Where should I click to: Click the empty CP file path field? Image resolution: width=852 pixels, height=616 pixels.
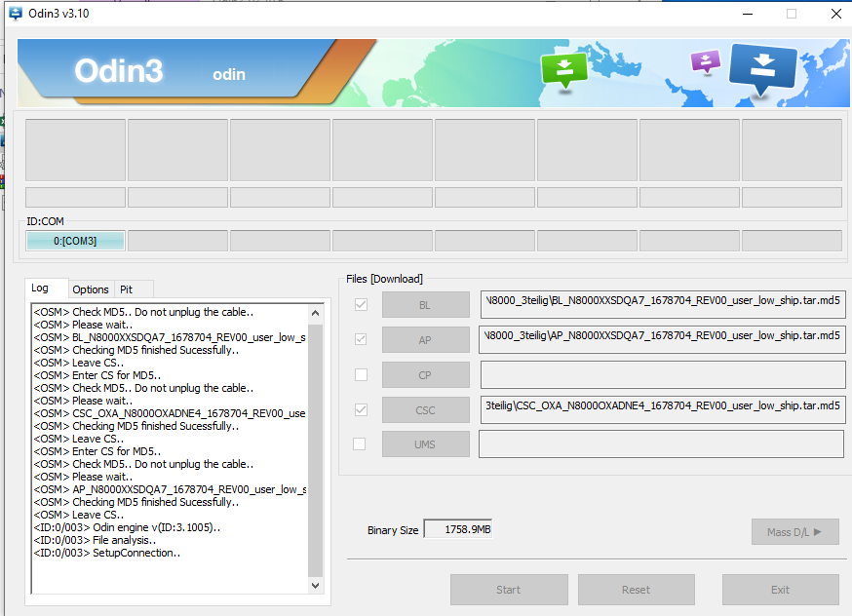tap(662, 375)
